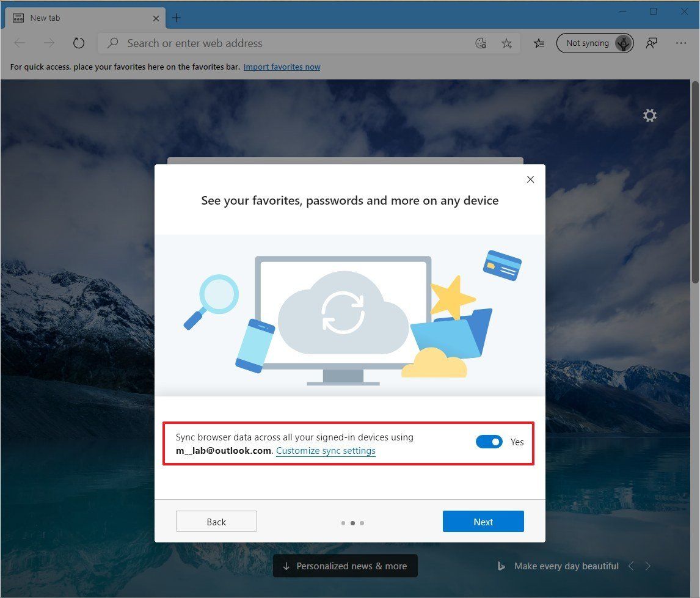Viewport: 700px width, 598px height.
Task: Click the forward navigation arrow
Action: click(48, 43)
